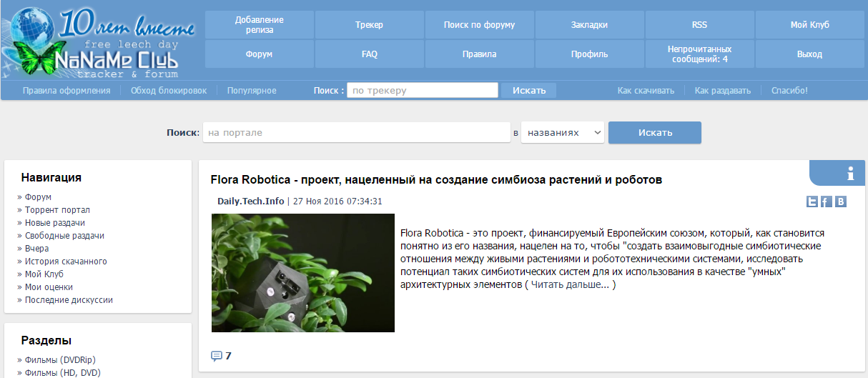Viewport: 868px width, 378px height.
Task: Click the portal search Искать button
Action: [655, 133]
